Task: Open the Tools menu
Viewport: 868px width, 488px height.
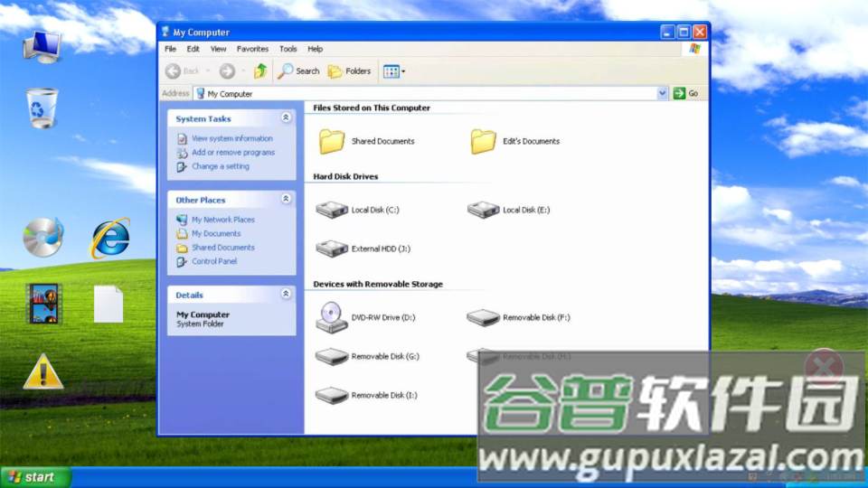Action: pyautogui.click(x=288, y=49)
